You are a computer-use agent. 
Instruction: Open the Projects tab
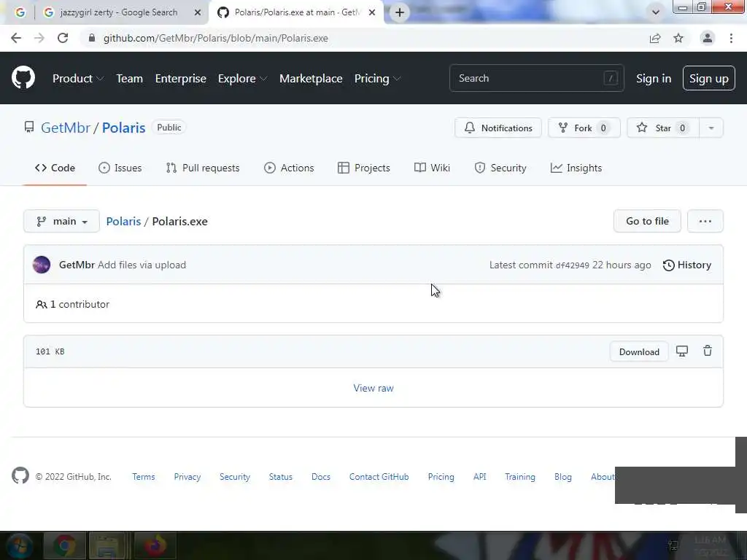[363, 168]
